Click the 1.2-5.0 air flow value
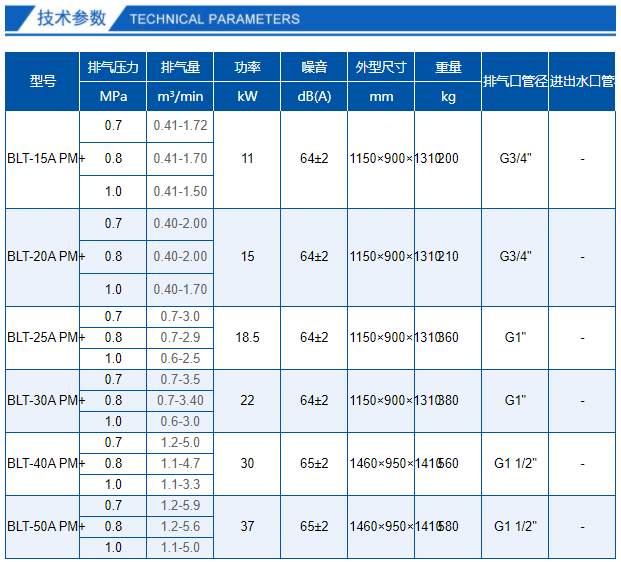 point(180,442)
